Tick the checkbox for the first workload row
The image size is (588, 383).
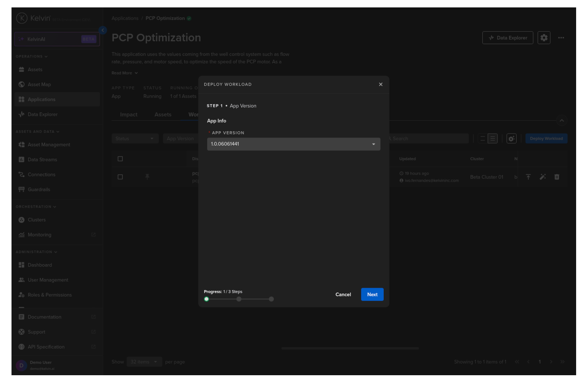coord(120,177)
